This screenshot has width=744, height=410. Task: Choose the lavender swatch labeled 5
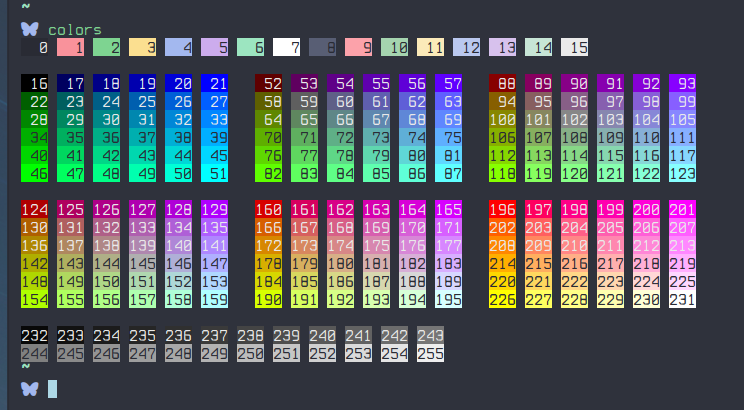[x=214, y=47]
